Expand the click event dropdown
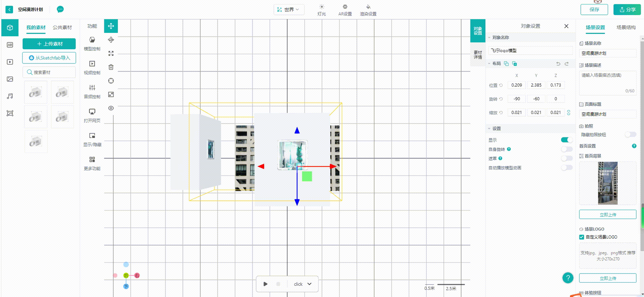Image resolution: width=644 pixels, height=297 pixels. [x=309, y=284]
